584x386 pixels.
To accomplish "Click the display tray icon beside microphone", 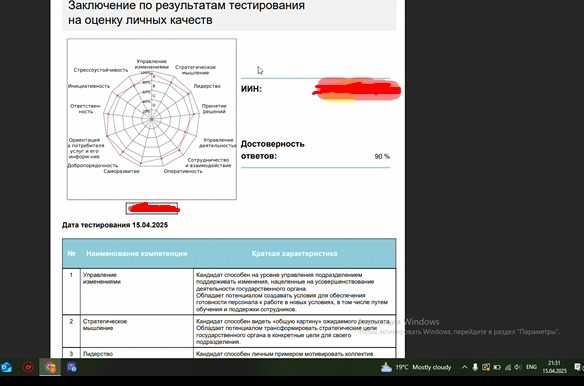I will click(486, 367).
